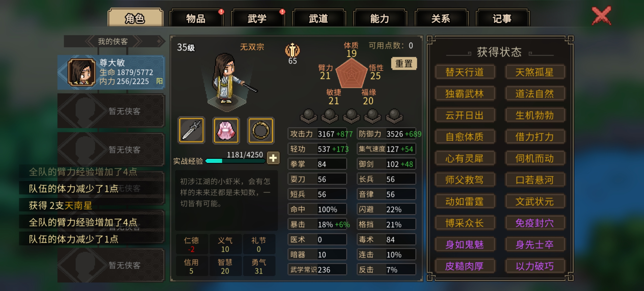Click the 实战经验 progress bar
The image size is (644, 291).
click(x=235, y=161)
